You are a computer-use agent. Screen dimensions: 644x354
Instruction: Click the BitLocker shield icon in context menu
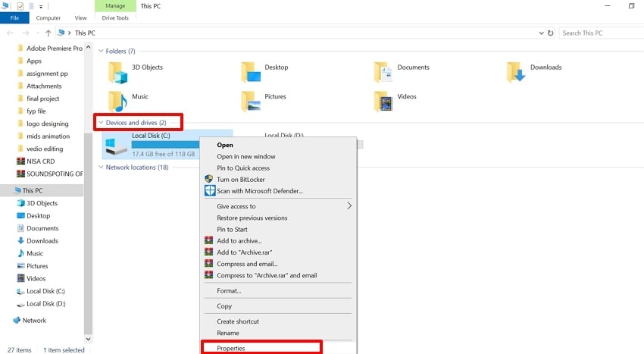208,179
